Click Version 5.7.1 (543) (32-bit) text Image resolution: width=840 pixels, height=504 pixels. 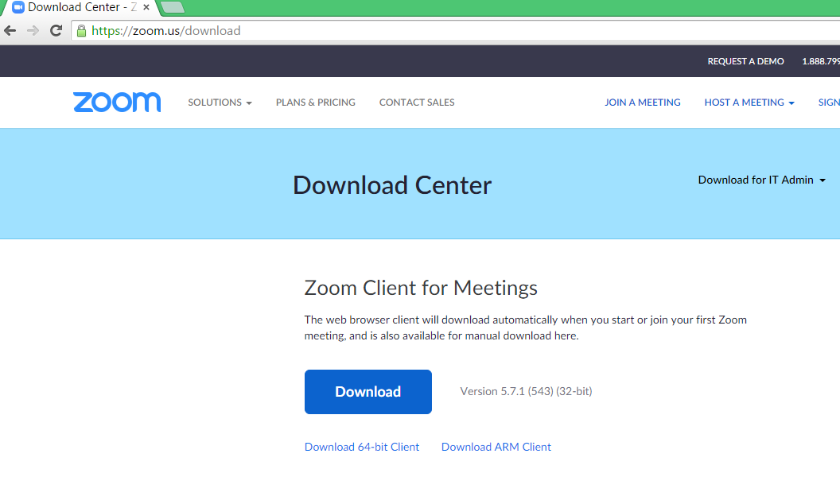526,392
